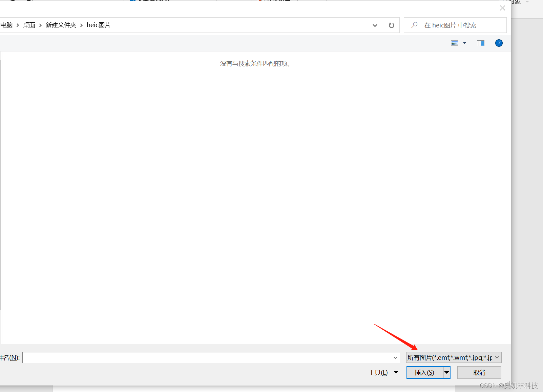Open the file type filter dropdown

tap(454, 357)
